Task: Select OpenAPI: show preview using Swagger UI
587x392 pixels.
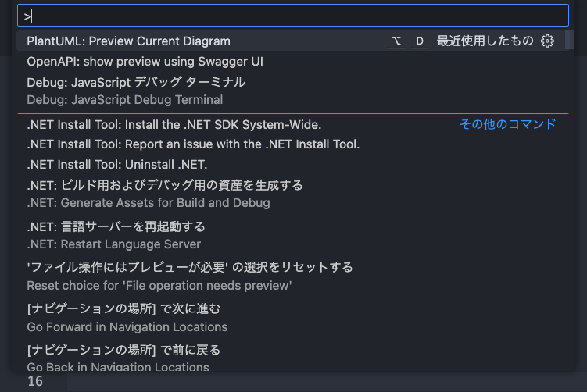Action: (x=293, y=62)
